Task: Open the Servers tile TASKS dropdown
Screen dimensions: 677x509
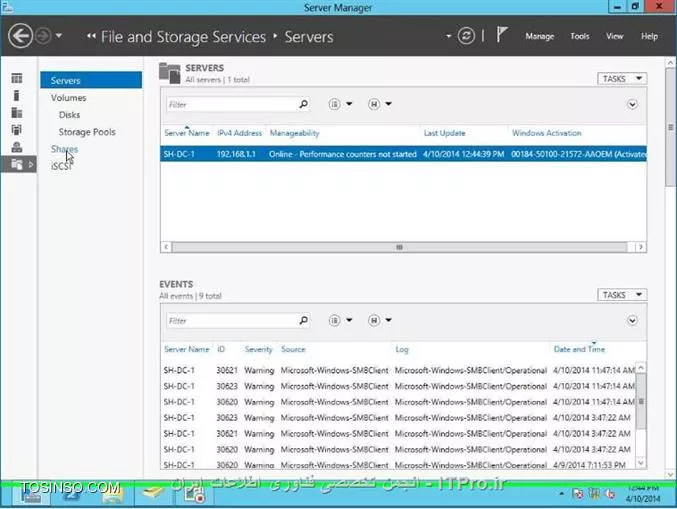Action: [x=622, y=79]
